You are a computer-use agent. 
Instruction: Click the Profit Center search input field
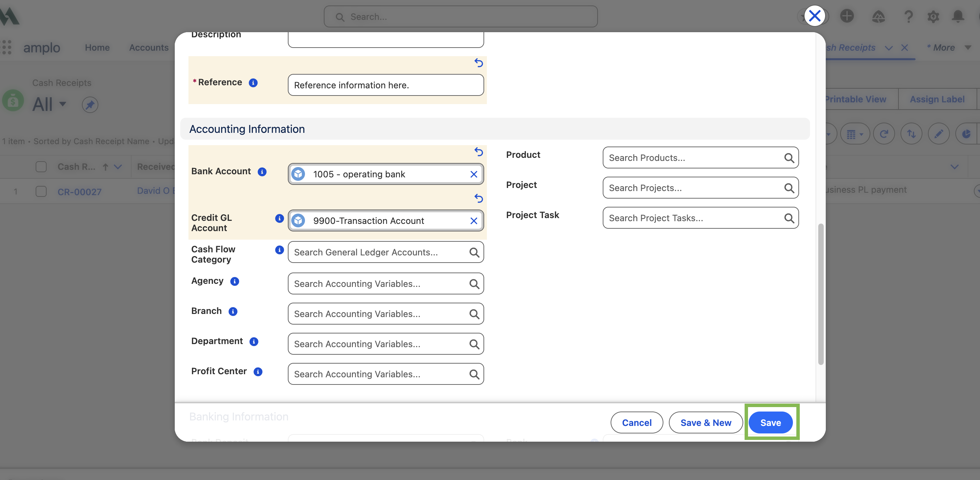[x=386, y=374]
